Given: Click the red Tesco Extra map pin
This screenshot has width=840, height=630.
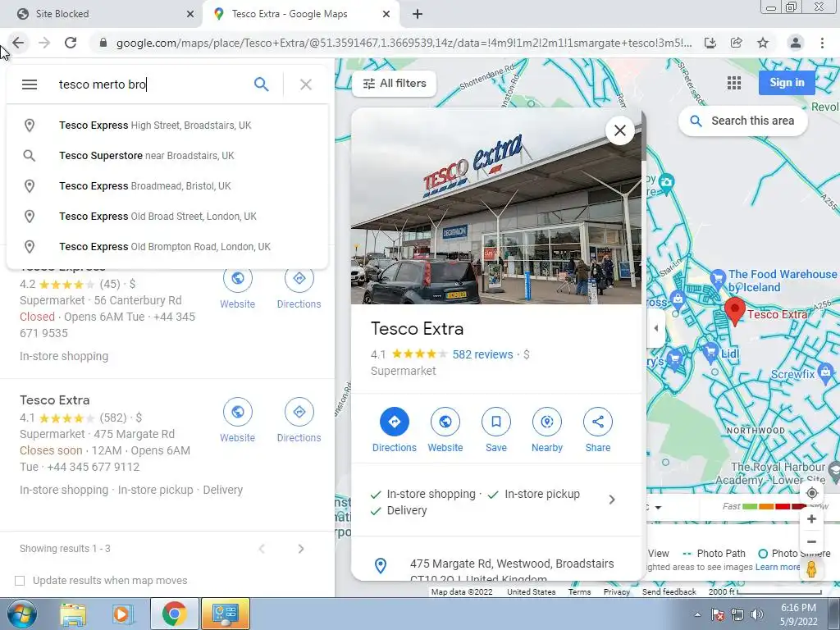Looking at the screenshot, I should pyautogui.click(x=734, y=311).
